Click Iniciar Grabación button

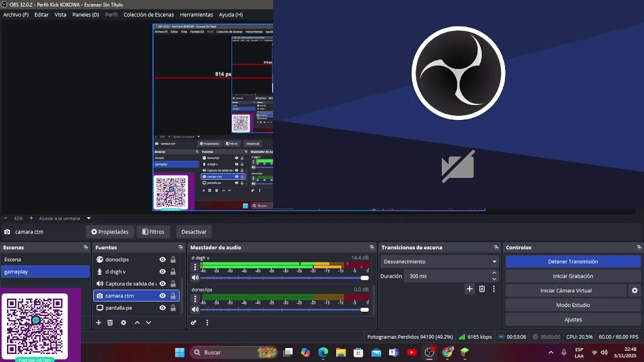tap(573, 276)
